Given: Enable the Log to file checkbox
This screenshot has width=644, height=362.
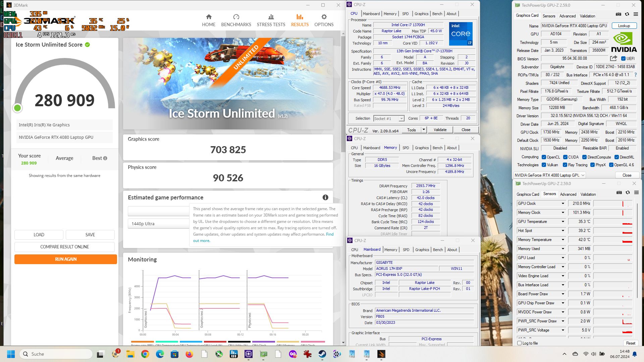Looking at the screenshot, I should click(x=520, y=343).
